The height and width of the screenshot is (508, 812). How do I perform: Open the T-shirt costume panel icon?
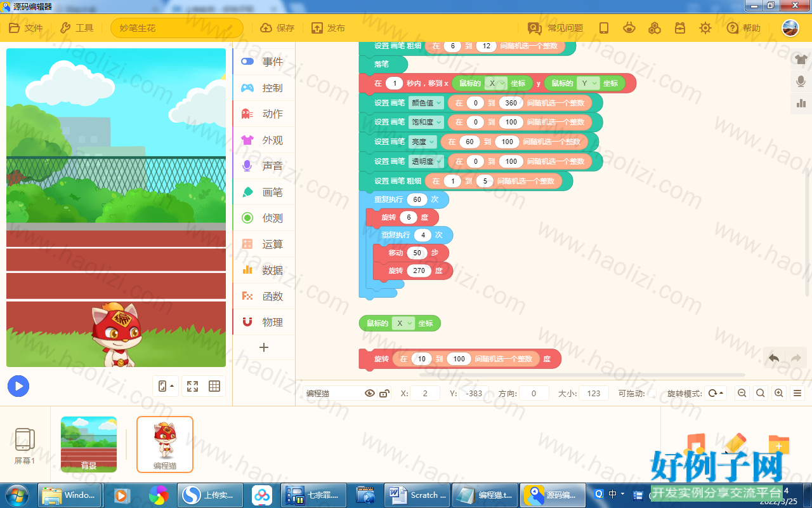coord(801,59)
